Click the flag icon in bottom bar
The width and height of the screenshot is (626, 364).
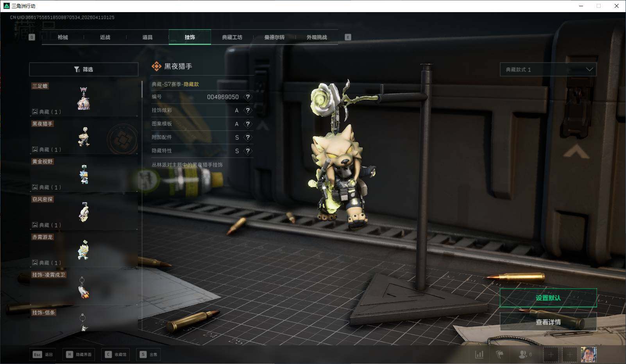click(500, 354)
